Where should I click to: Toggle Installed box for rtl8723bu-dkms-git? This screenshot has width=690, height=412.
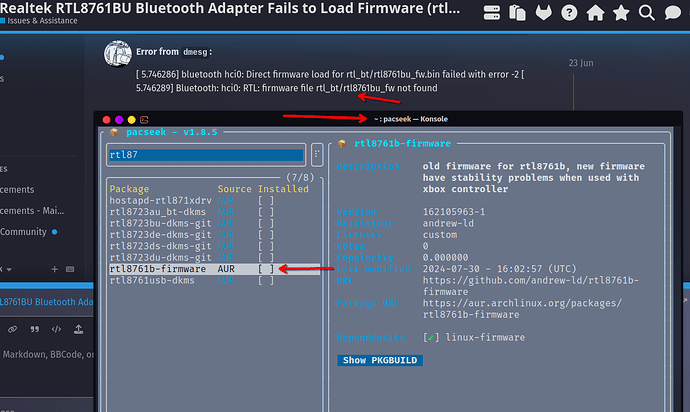point(266,224)
